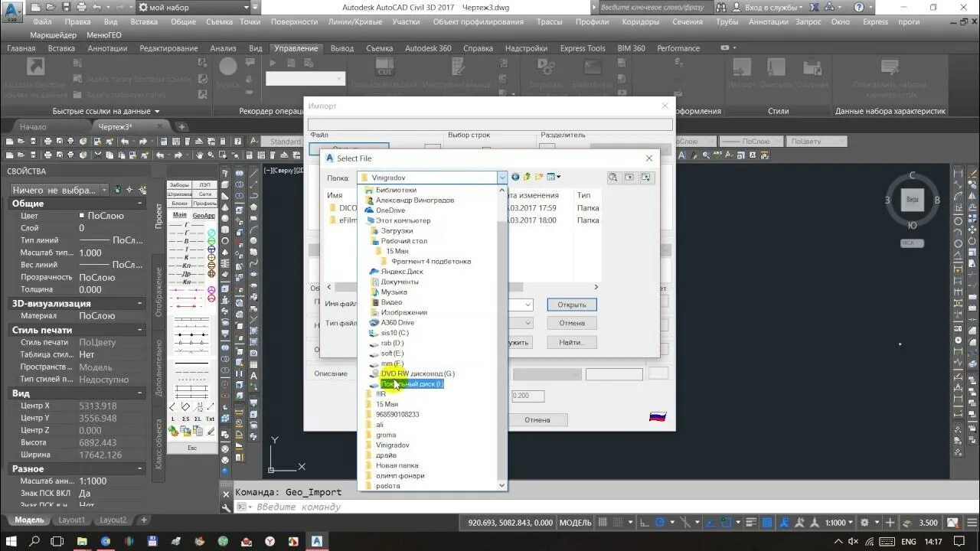Click Открыть button in Select File

click(572, 305)
